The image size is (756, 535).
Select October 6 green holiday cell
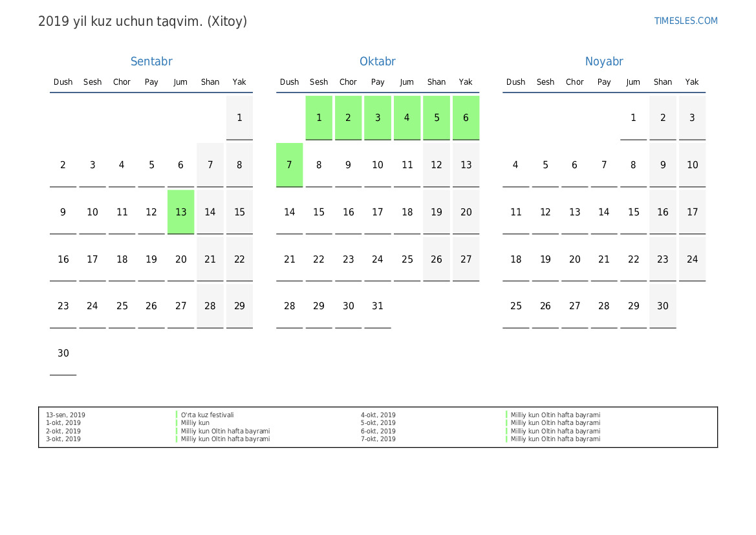[466, 118]
